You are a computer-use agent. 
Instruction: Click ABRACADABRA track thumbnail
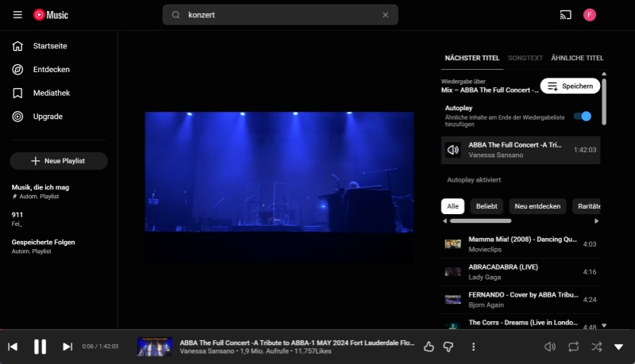click(452, 272)
